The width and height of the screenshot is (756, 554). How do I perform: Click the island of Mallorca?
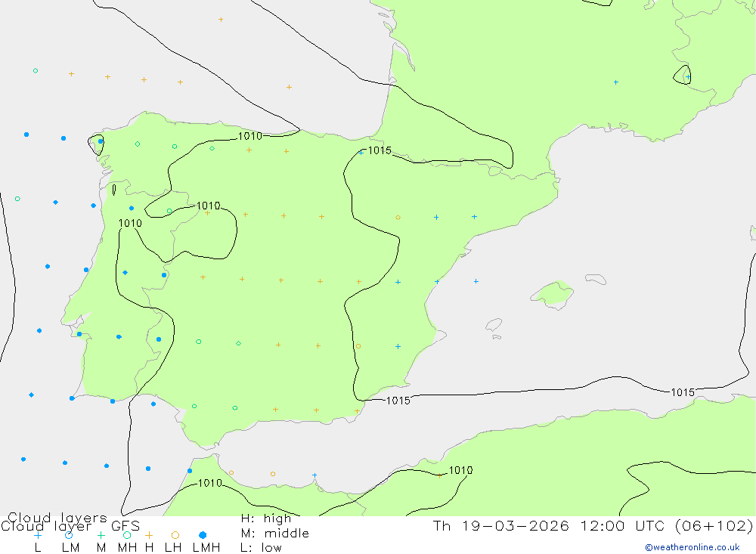(x=553, y=294)
